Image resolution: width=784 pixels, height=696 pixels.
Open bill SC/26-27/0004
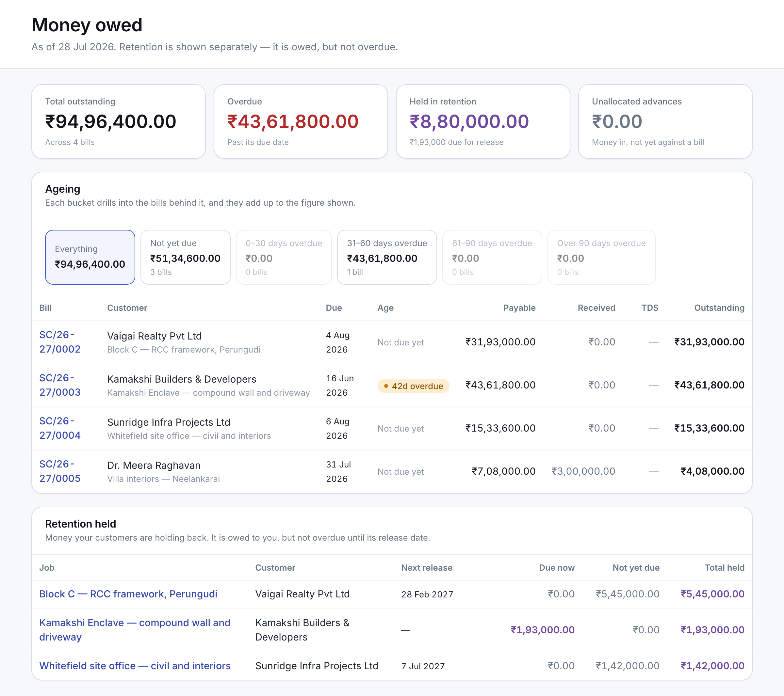click(x=60, y=428)
